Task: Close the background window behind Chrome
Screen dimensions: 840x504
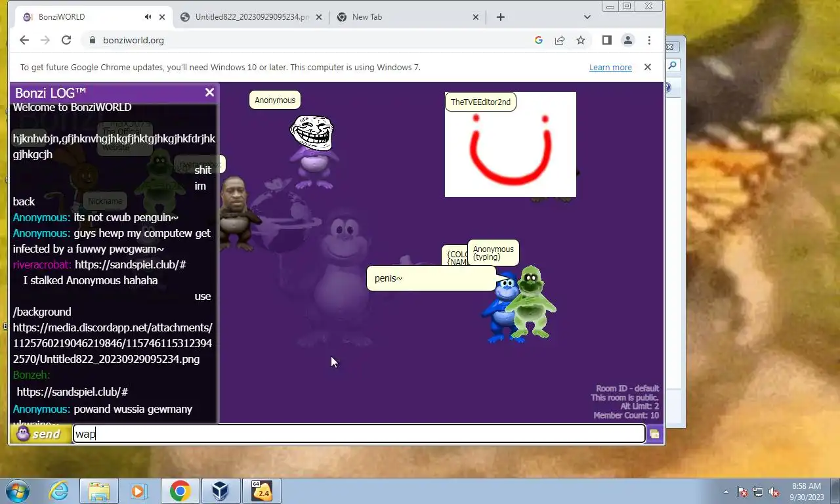Action: point(671,47)
